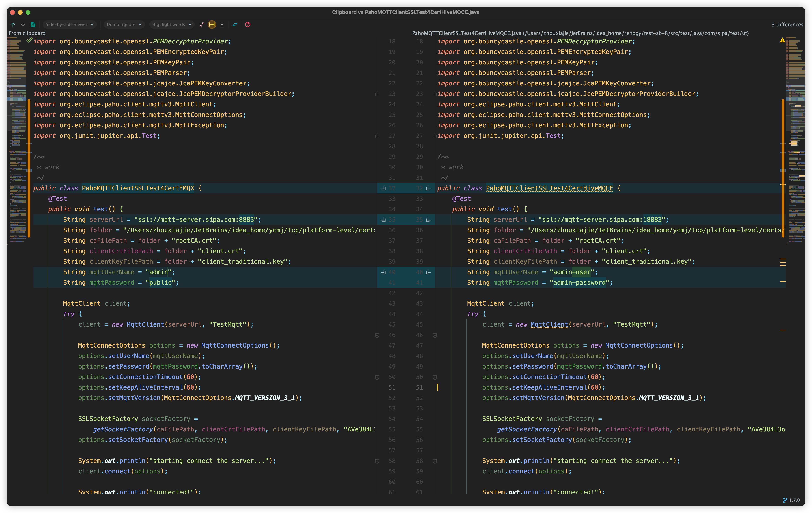Click 'setKeepAliveInterval' in left pane
This screenshot has height=513, width=812.
[145, 388]
